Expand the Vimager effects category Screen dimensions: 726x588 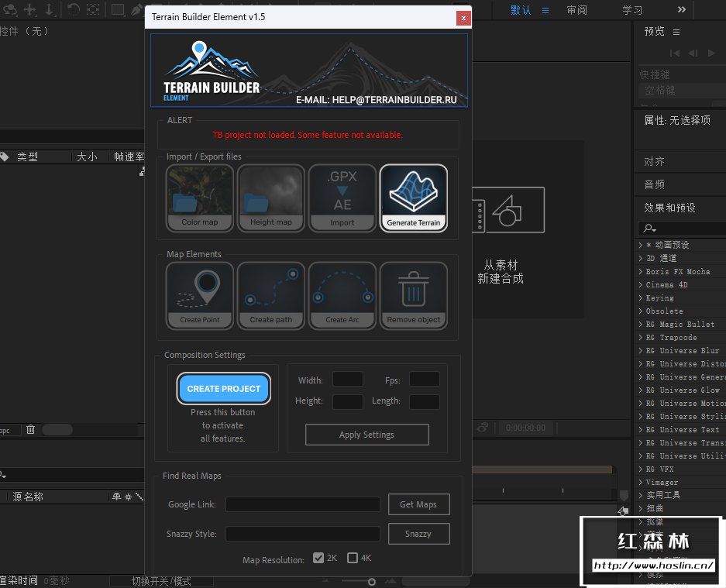tap(640, 482)
